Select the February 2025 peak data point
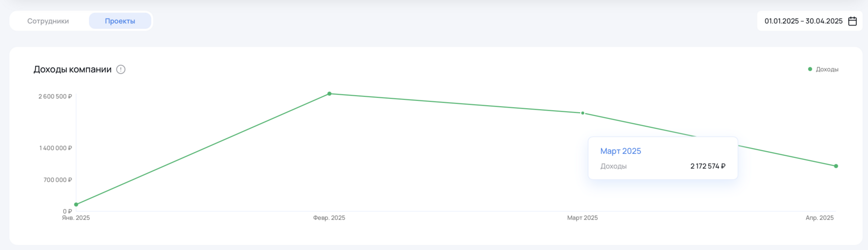 [330, 94]
